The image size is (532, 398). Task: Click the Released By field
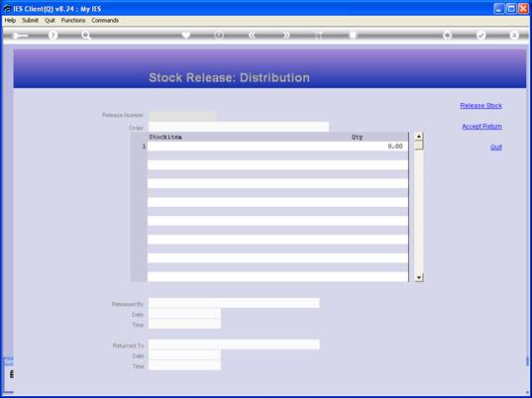tap(234, 303)
